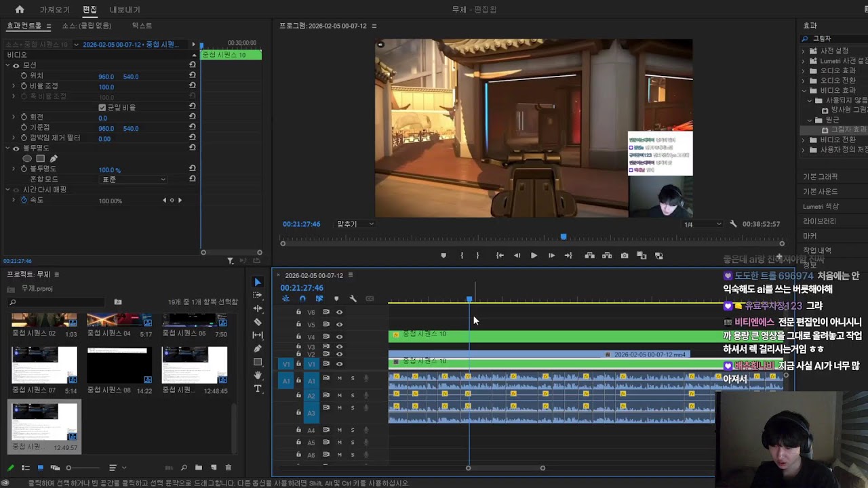The width and height of the screenshot is (868, 488).
Task: Hide track V4 with its eye icon
Action: [x=339, y=337]
